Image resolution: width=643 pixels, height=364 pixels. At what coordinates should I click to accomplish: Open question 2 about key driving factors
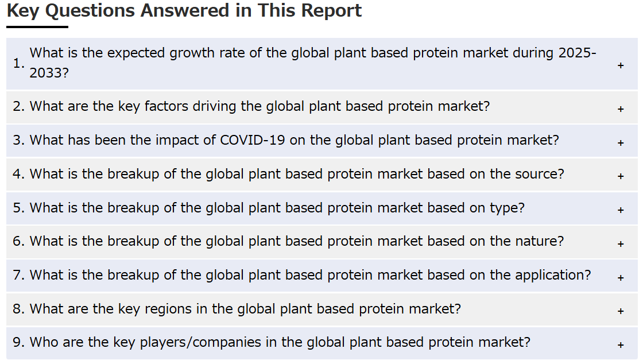coord(322,107)
